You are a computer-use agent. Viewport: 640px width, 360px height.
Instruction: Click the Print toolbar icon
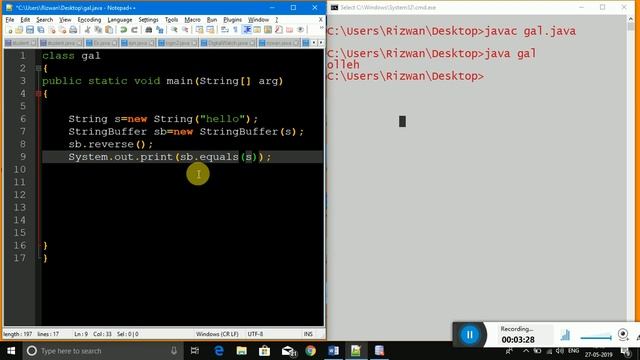pos(73,30)
